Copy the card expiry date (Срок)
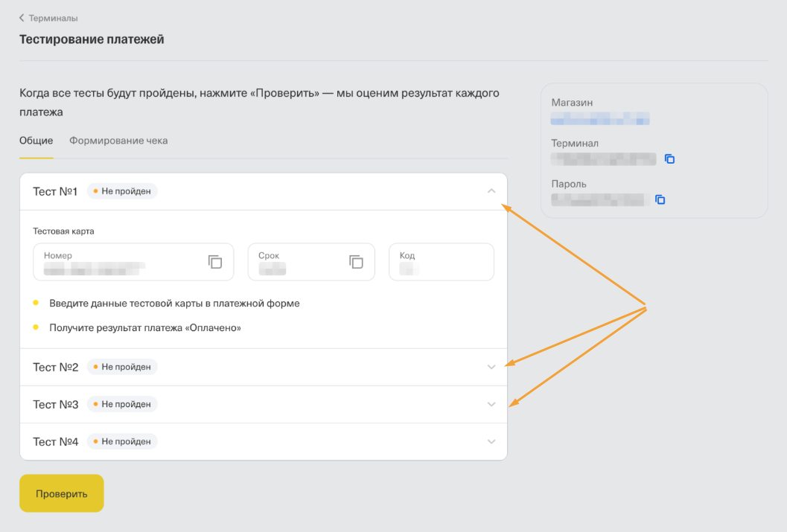Screen dimensions: 787x532 (356, 262)
